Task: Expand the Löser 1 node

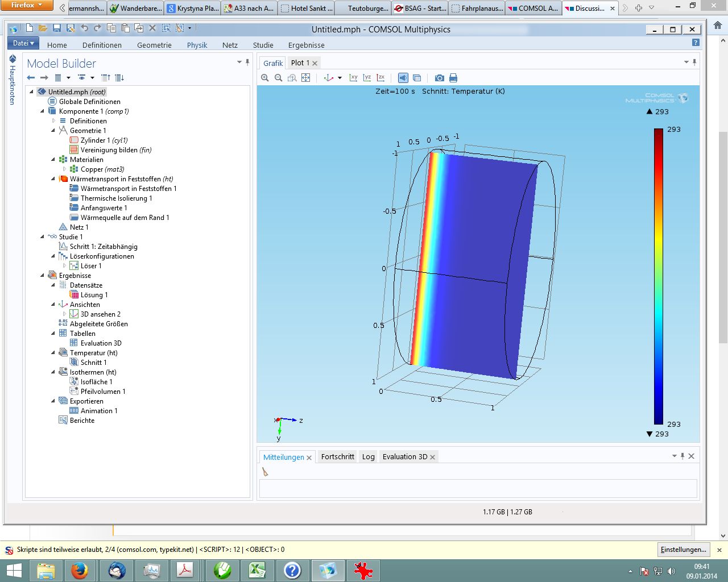Action: click(64, 266)
